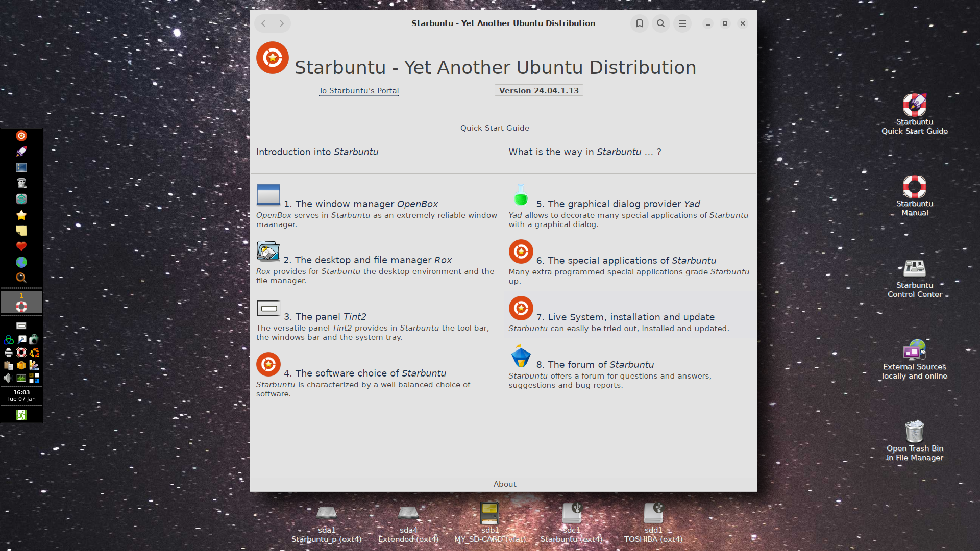Select the lifebuoy task button on desktop 1
This screenshot has width=980, height=551.
[x=21, y=302]
